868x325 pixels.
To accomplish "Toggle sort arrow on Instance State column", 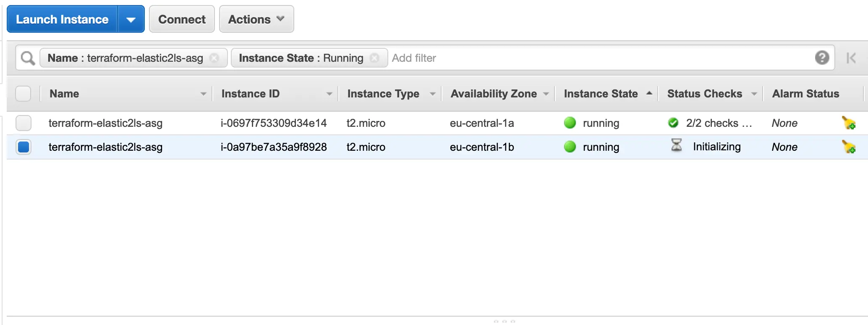I will click(649, 93).
